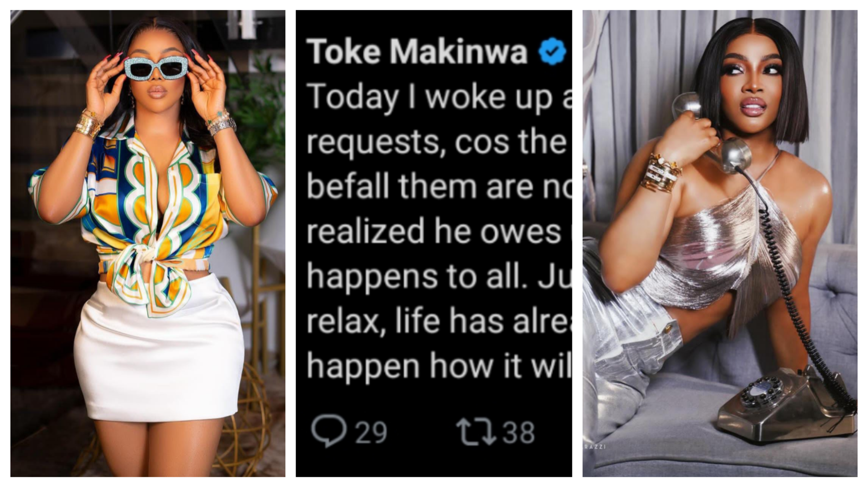Open the left photo with colorful shirt
The image size is (868, 488).
coord(148,244)
